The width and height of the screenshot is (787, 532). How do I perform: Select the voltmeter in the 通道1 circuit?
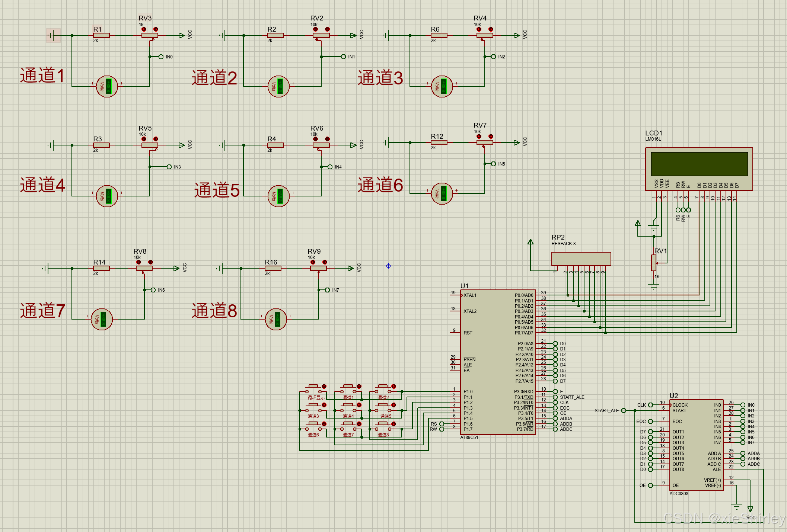click(x=107, y=86)
